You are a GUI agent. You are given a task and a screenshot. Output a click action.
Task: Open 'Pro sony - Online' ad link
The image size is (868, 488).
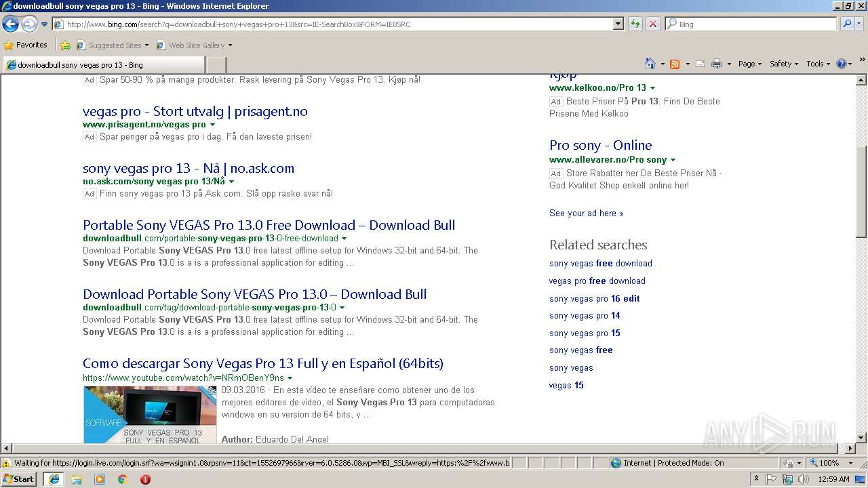click(600, 145)
